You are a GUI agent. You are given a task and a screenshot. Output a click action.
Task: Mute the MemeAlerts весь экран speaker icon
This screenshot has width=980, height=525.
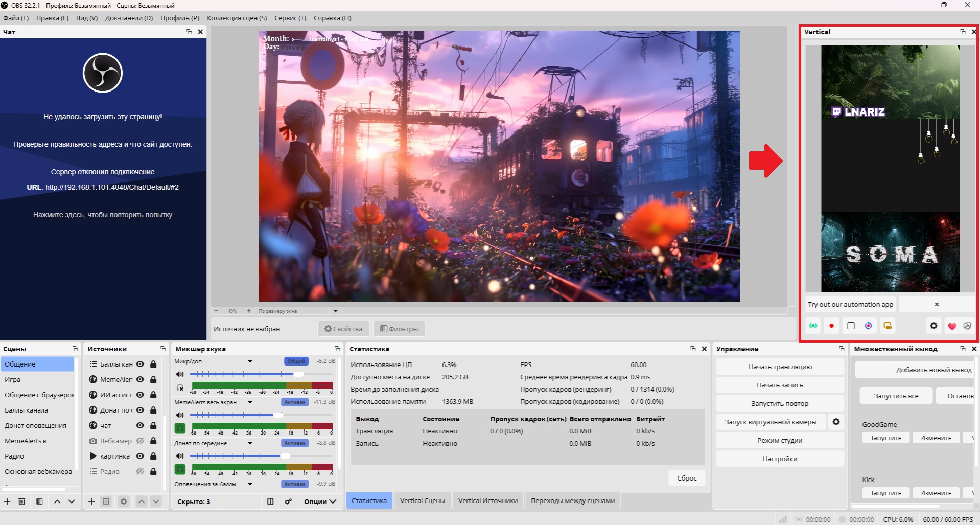(180, 415)
